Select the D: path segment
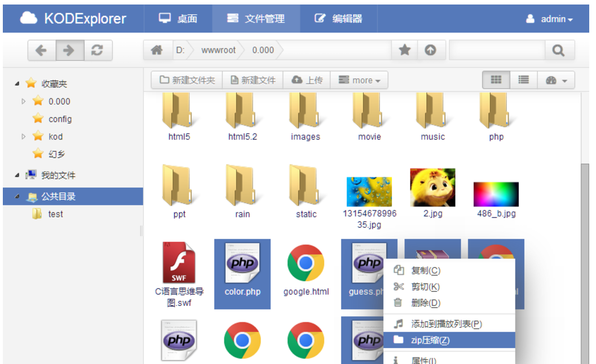Image resolution: width=596 pixels, height=364 pixels. (x=180, y=50)
